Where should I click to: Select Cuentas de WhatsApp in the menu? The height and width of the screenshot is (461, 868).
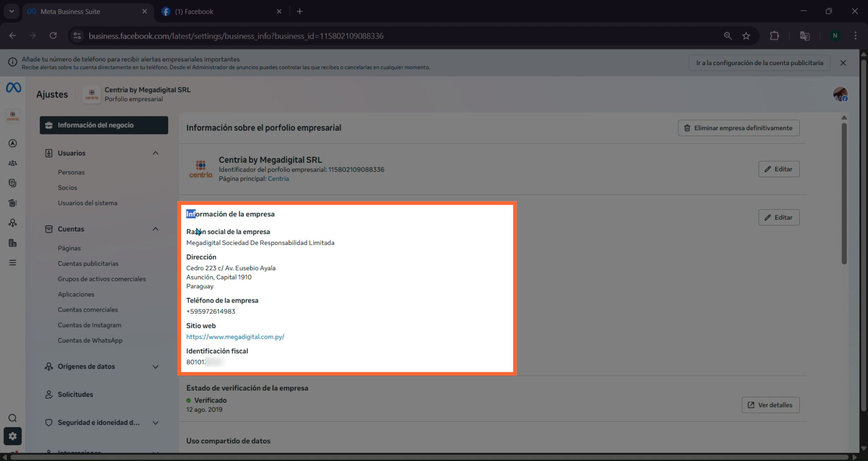[x=90, y=340]
